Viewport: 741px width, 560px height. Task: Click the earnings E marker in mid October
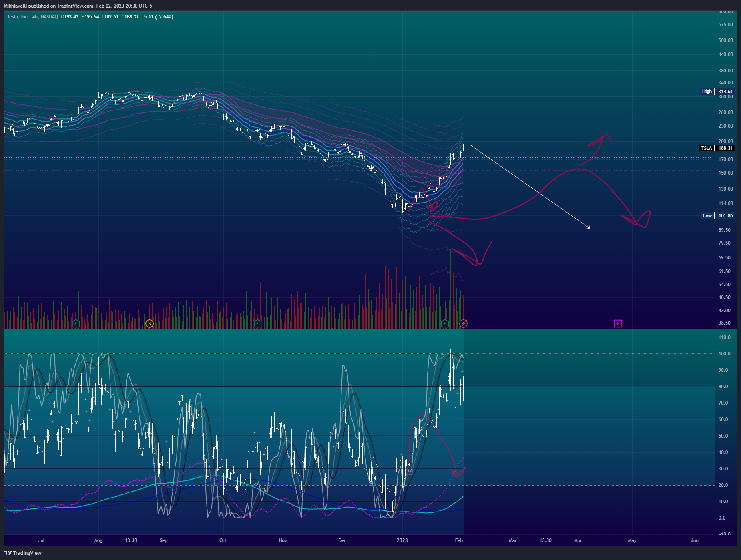[x=257, y=323]
